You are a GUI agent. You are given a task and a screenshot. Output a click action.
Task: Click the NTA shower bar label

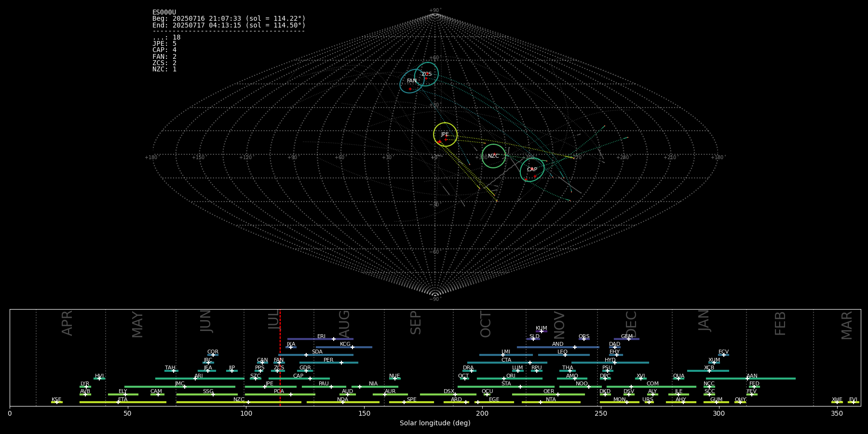(551, 400)
